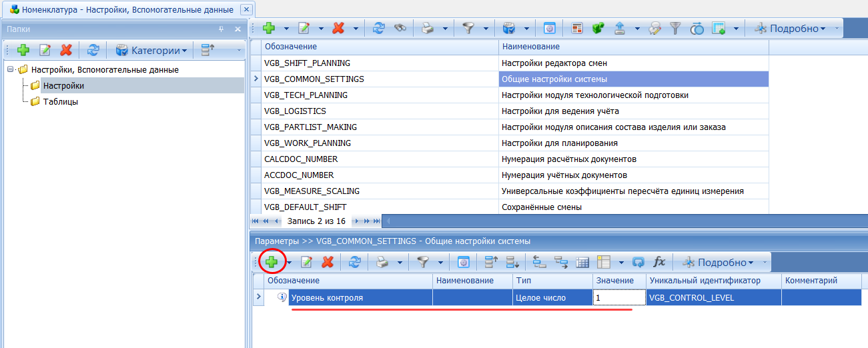Select the Таблицы folder
The height and width of the screenshot is (348, 868).
pyautogui.click(x=61, y=101)
